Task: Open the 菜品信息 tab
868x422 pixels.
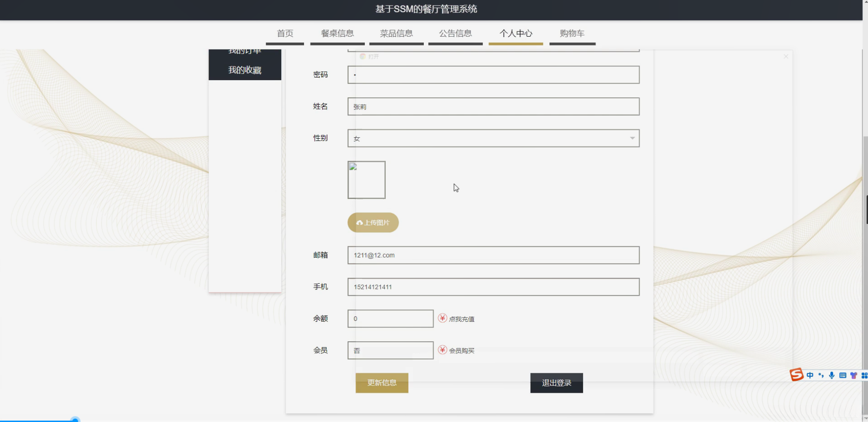Action: point(396,33)
